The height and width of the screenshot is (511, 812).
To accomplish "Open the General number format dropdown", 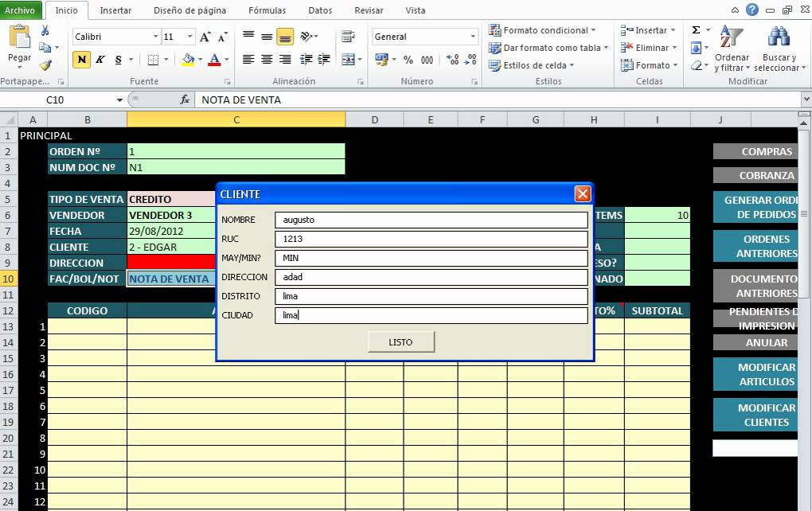I will (473, 37).
